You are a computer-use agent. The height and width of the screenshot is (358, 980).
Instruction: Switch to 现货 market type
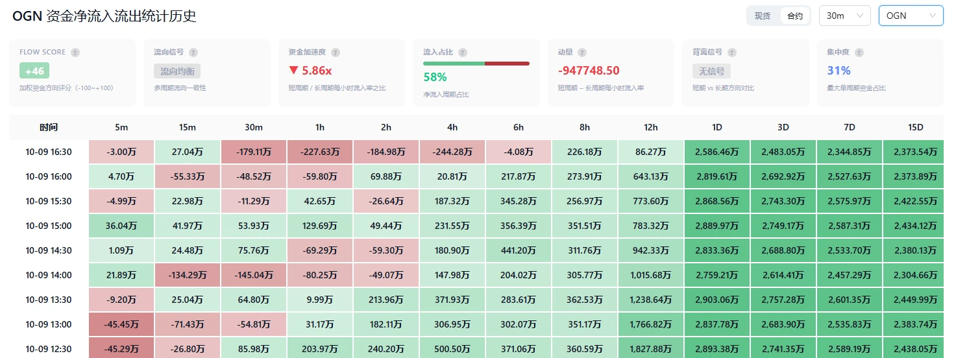coord(763,16)
